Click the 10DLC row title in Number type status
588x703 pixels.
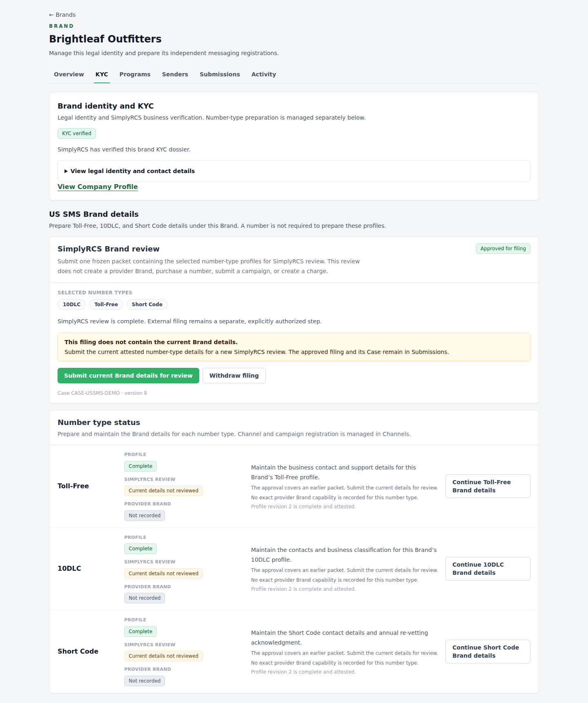pyautogui.click(x=69, y=569)
